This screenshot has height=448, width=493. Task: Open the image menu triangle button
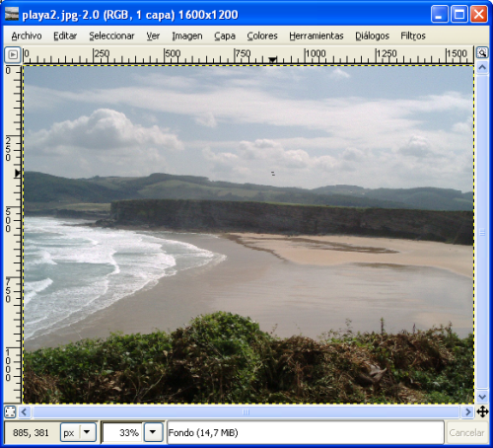click(13, 54)
